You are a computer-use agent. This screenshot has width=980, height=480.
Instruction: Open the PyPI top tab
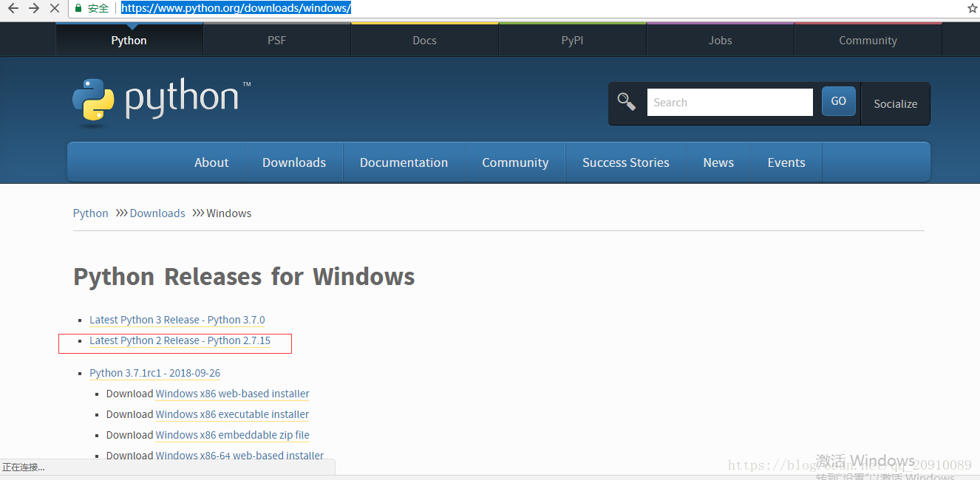[573, 40]
